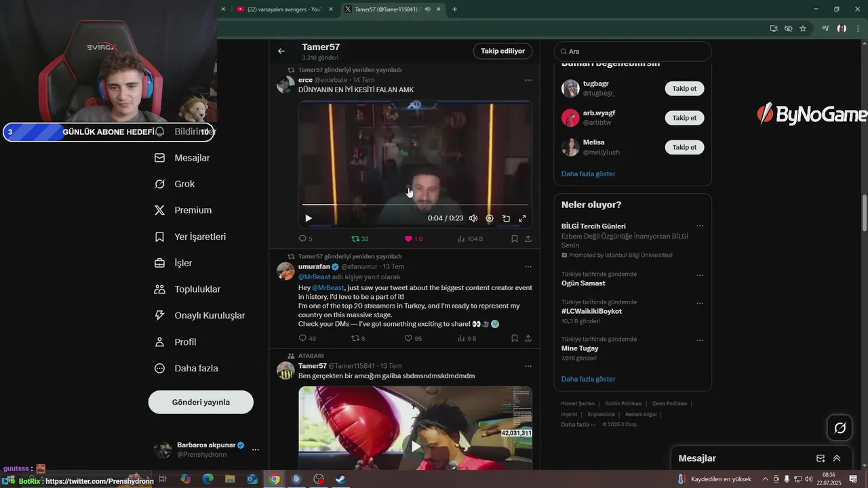Screen dimensions: 868x488
Task: Reply to umurafan's post with 49 replies
Action: (x=307, y=338)
